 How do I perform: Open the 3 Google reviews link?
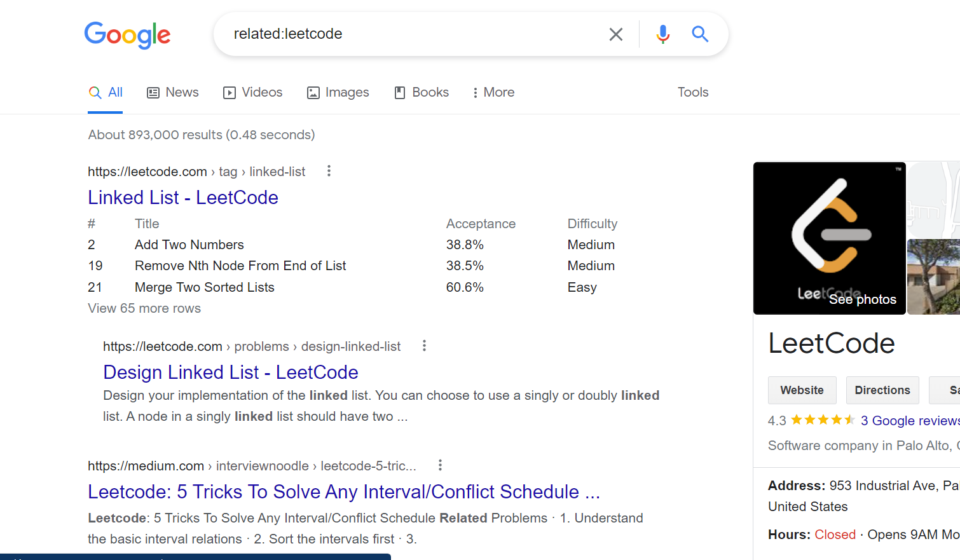[910, 421]
